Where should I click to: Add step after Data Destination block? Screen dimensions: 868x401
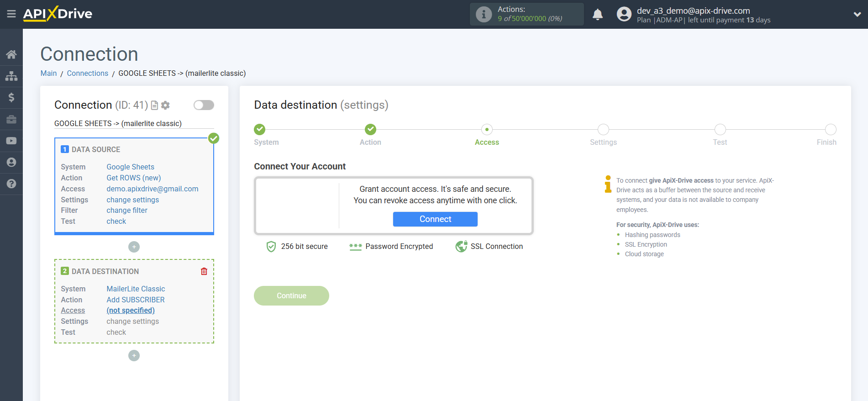point(134,355)
